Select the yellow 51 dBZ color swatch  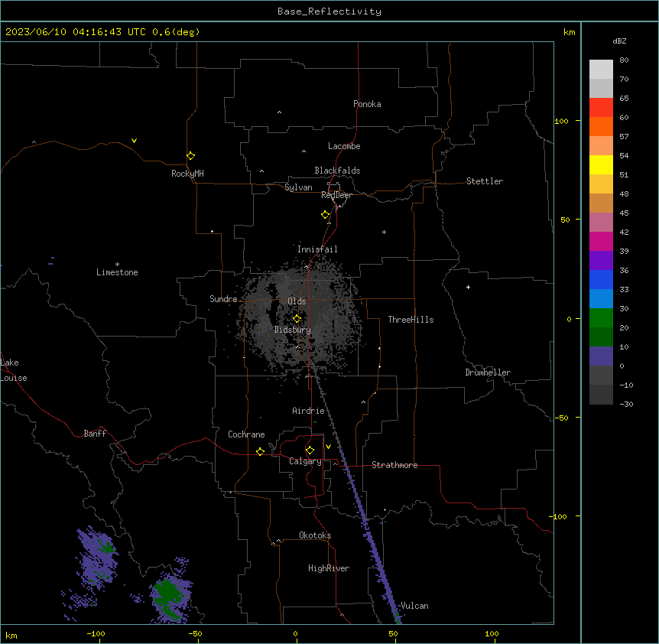(601, 164)
